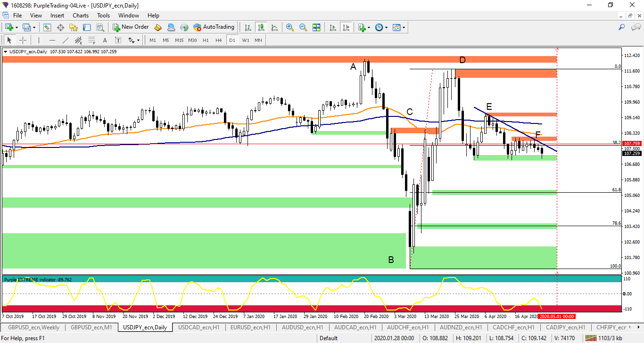Screen dimensions: 644x343
Task: Draw a vertical line on the chart
Action: [39, 40]
